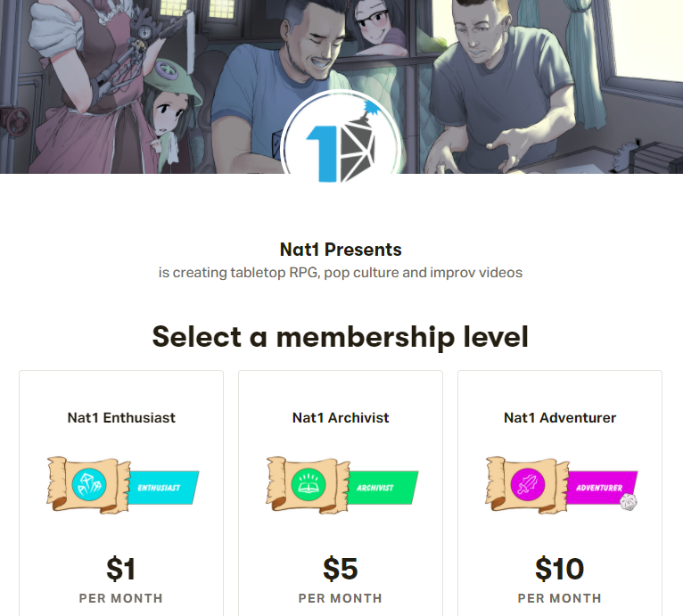The width and height of the screenshot is (683, 616).
Task: Choose the $10 price tier
Action: [560, 568]
